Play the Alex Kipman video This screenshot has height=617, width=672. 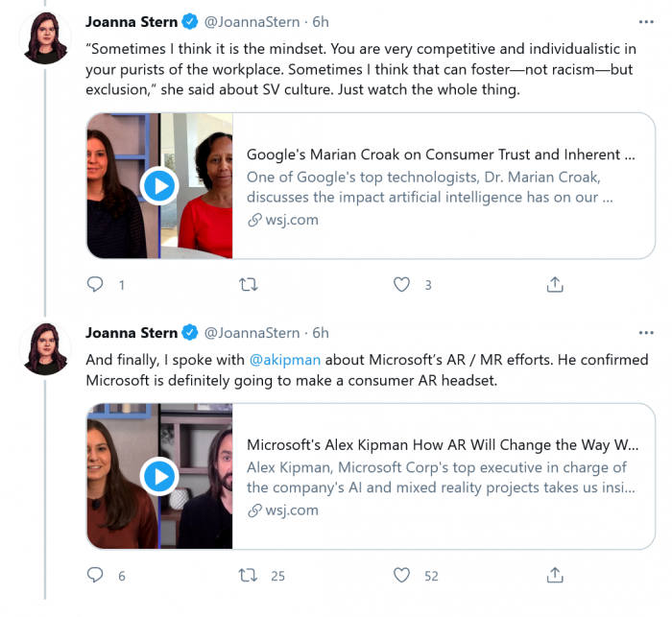click(x=159, y=475)
